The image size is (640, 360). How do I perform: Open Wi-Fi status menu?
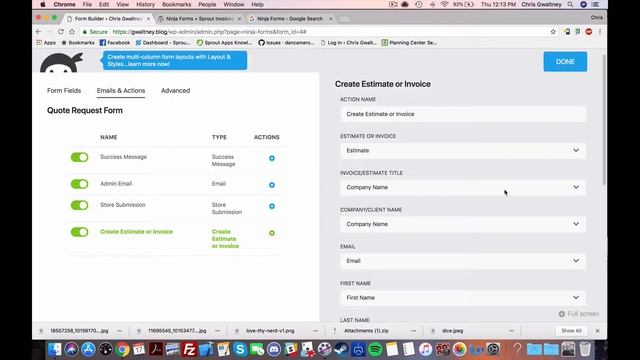444,4
